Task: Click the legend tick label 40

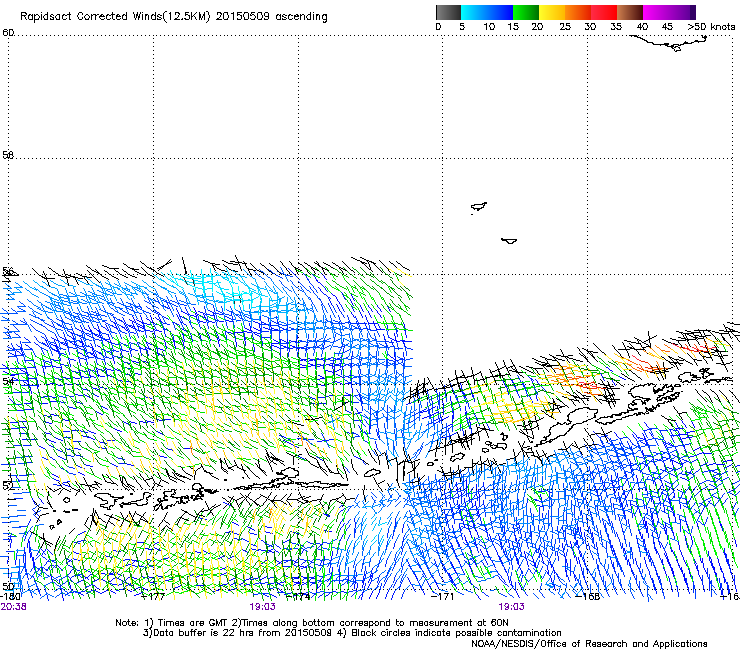Action: [x=642, y=27]
